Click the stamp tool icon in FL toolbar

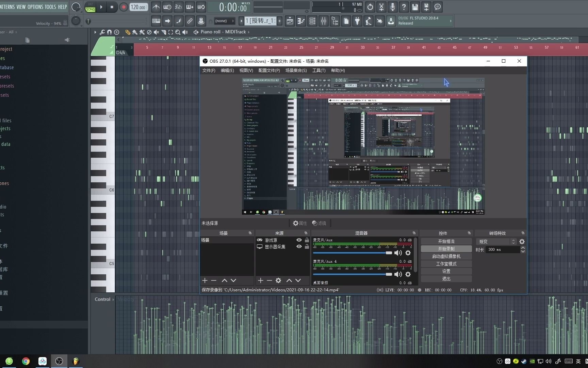(x=201, y=21)
